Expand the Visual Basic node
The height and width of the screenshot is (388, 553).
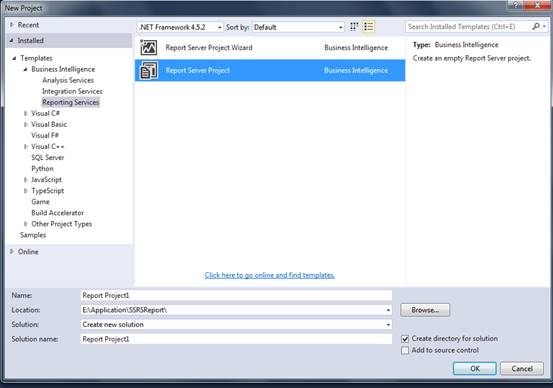[x=25, y=125]
